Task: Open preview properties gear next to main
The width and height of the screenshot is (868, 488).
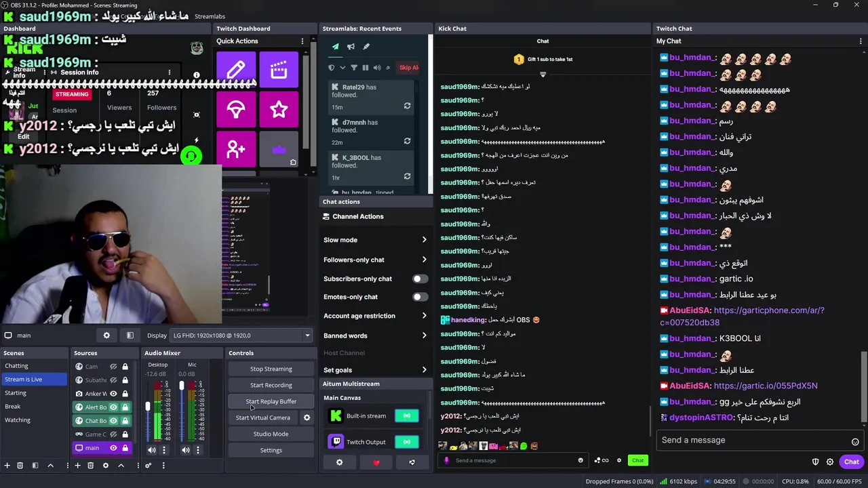Action: 106,335
